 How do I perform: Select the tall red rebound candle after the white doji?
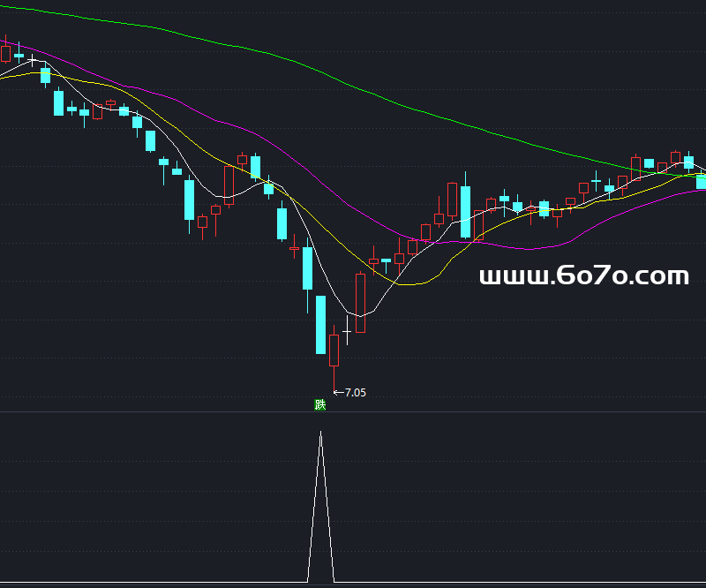click(x=360, y=303)
